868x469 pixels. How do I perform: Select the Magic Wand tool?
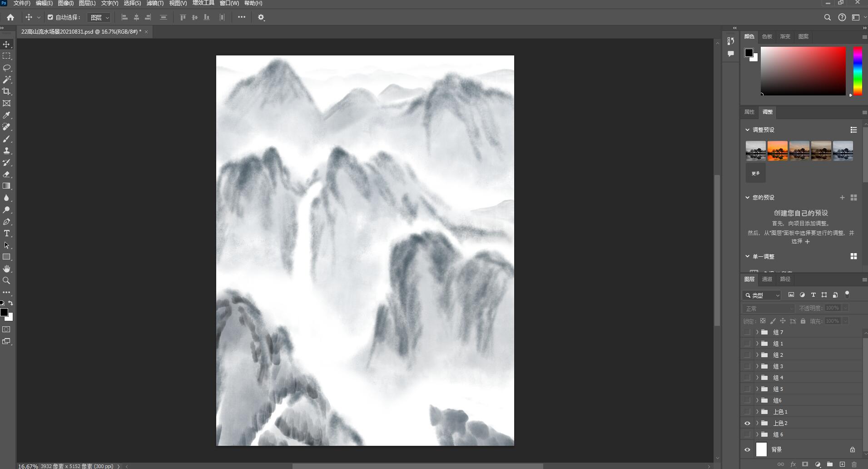[6, 80]
